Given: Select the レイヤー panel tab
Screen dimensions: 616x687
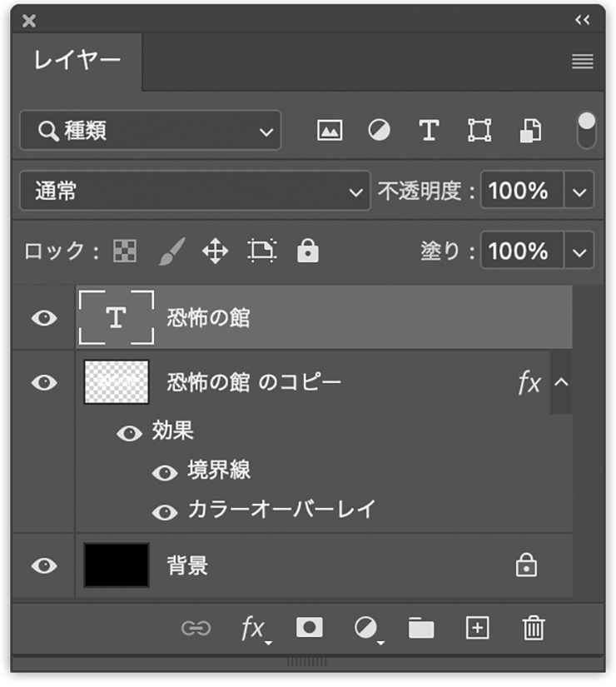Looking at the screenshot, I should coord(77,61).
